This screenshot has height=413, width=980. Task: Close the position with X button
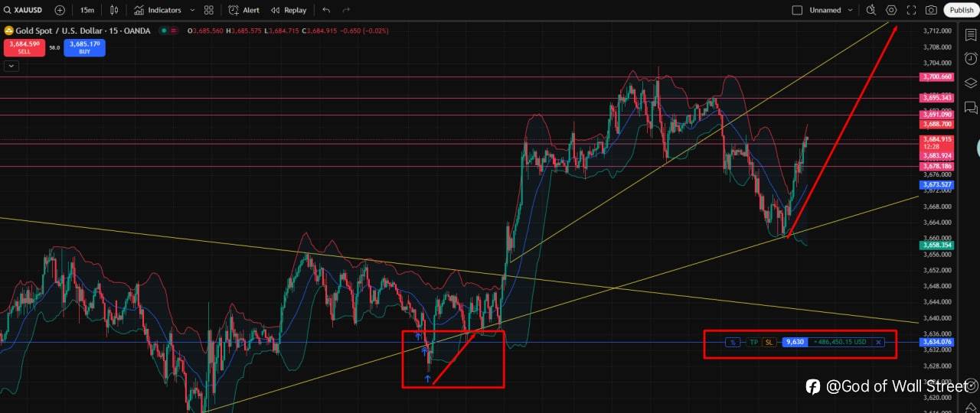click(x=878, y=342)
